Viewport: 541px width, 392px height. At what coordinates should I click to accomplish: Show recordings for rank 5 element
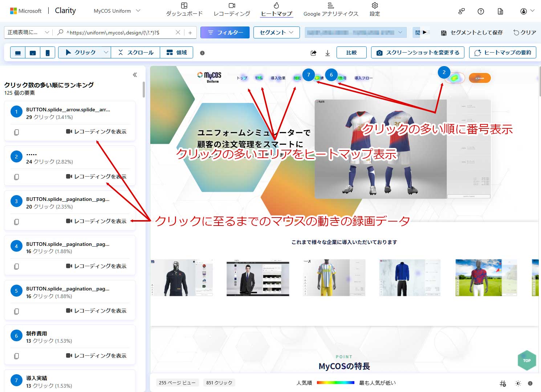coord(96,311)
